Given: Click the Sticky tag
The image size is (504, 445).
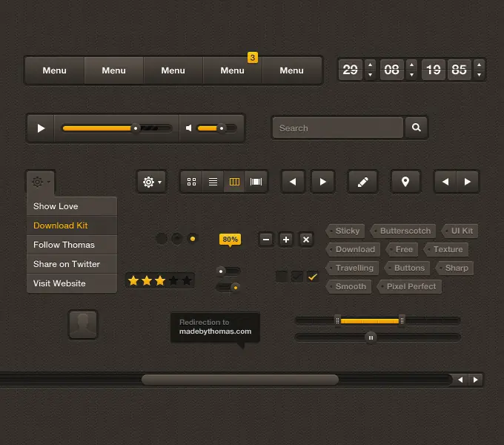Looking at the screenshot, I should [345, 231].
